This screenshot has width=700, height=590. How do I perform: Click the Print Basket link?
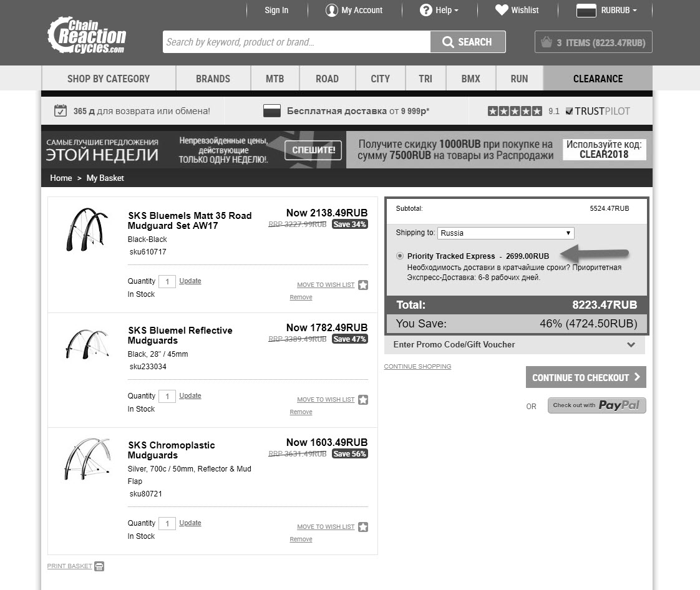(x=70, y=566)
